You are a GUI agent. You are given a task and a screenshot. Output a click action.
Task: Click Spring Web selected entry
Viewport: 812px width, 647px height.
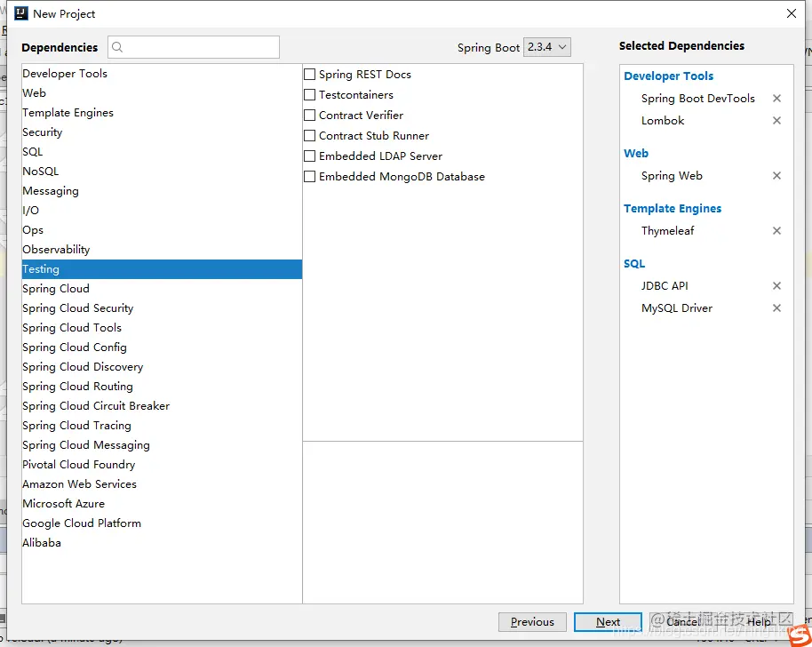pyautogui.click(x=672, y=176)
